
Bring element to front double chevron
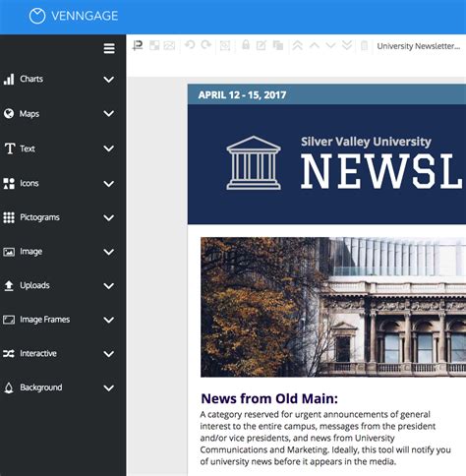click(x=298, y=45)
